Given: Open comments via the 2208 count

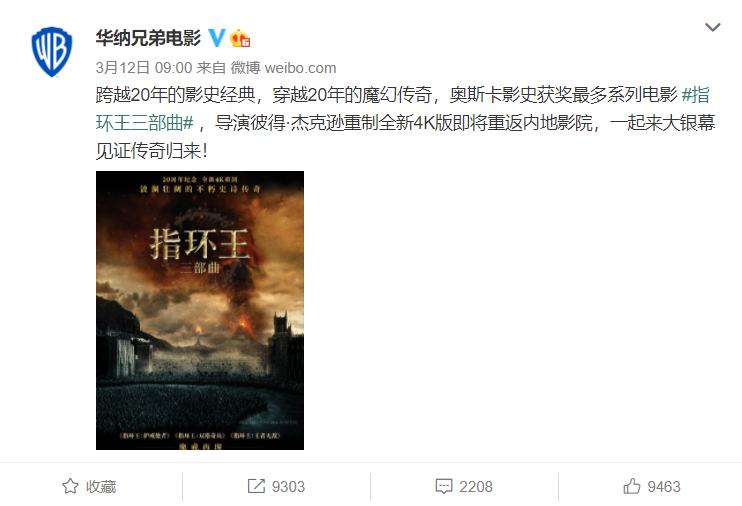Looking at the screenshot, I should 476,487.
